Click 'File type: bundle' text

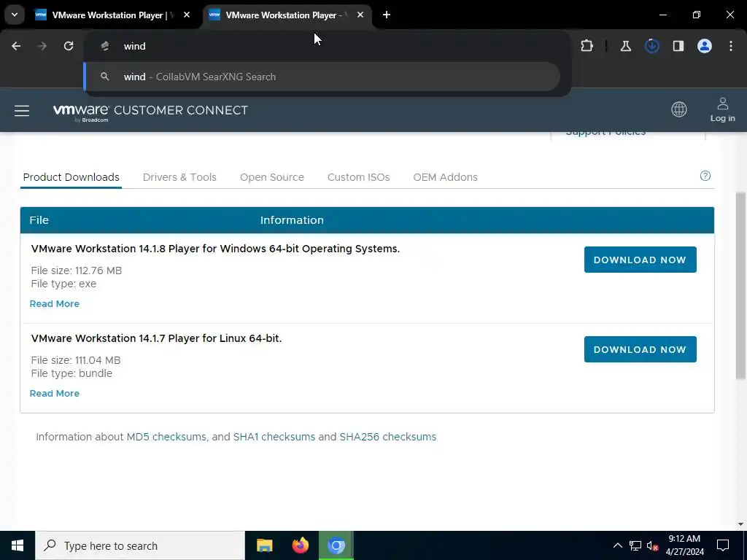point(71,373)
